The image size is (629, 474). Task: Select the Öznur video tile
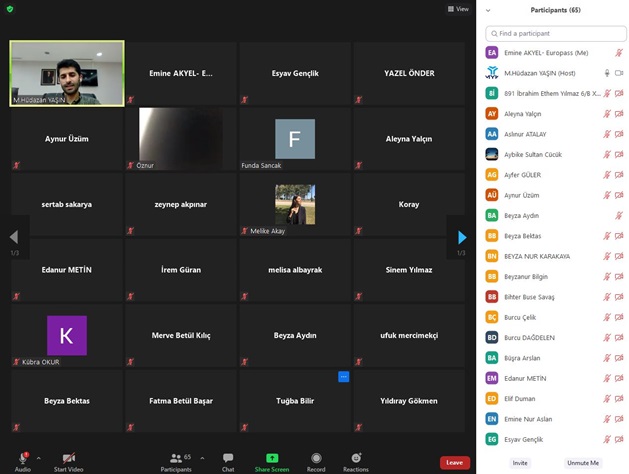point(181,139)
